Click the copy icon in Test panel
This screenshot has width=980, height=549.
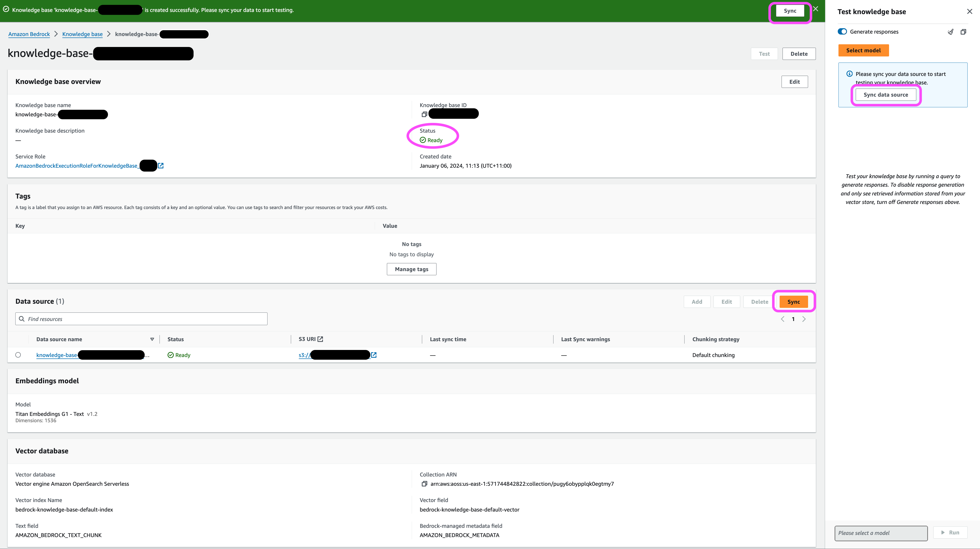pos(963,32)
